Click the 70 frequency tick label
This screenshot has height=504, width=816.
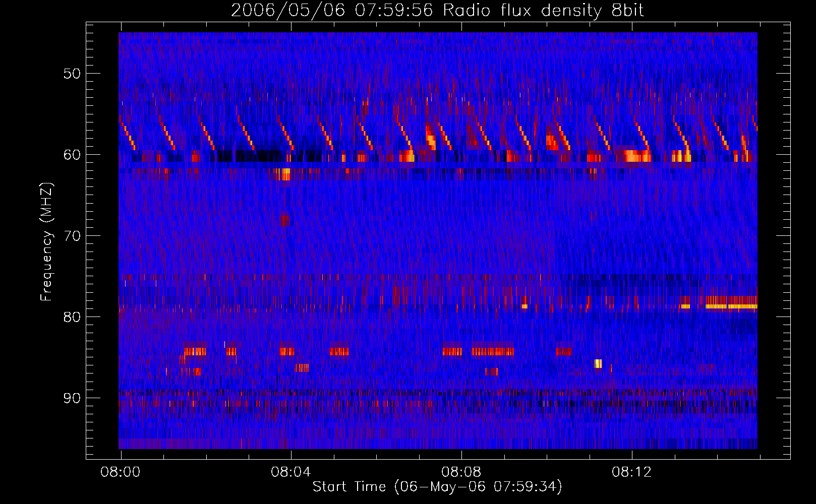[72, 236]
